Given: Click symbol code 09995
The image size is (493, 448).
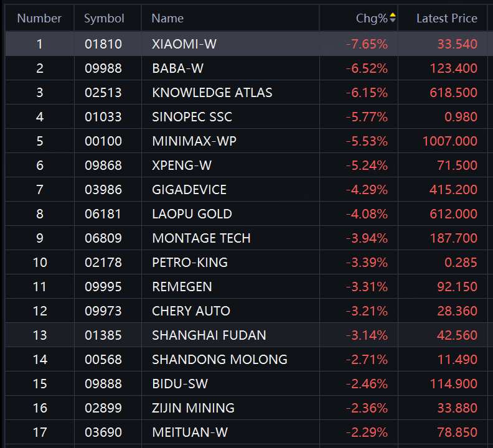Looking at the screenshot, I should (103, 287).
